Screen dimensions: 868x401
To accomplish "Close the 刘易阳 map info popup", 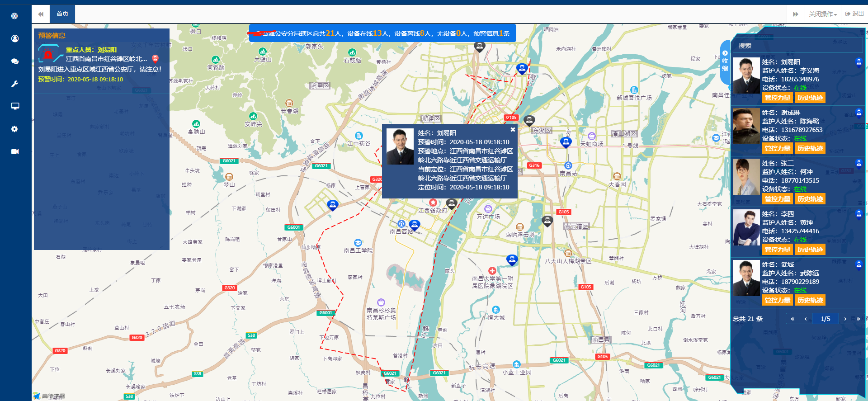I will tap(513, 130).
